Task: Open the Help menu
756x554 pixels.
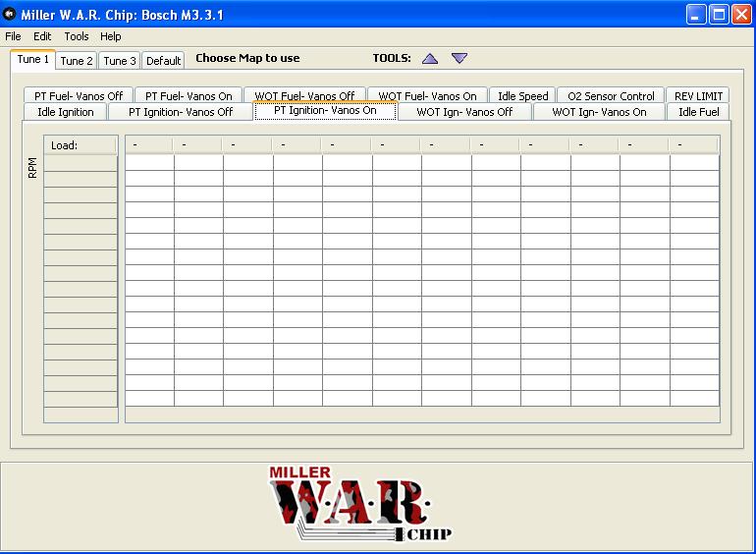Action: pyautogui.click(x=110, y=36)
